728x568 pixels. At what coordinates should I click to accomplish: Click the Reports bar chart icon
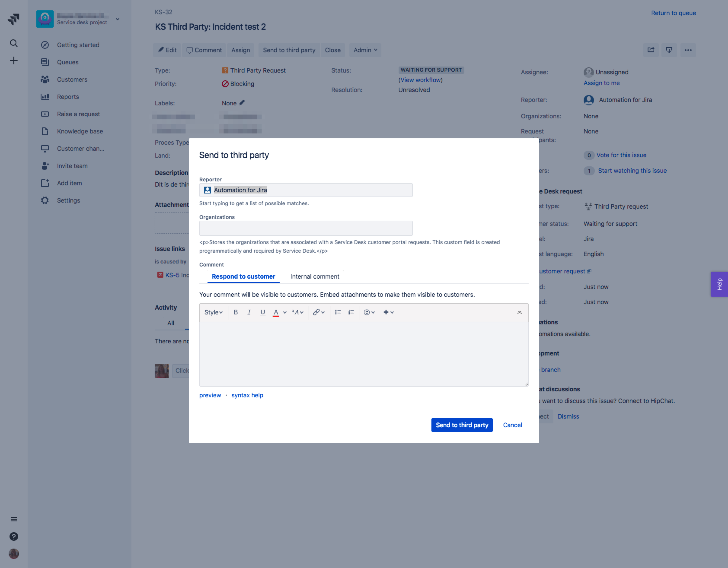pyautogui.click(x=45, y=97)
